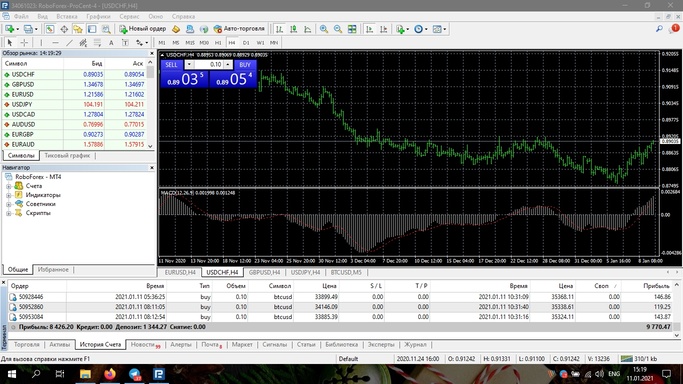The width and height of the screenshot is (683, 384).
Task: Open the MetaEditor book icon
Action: click(x=176, y=29)
